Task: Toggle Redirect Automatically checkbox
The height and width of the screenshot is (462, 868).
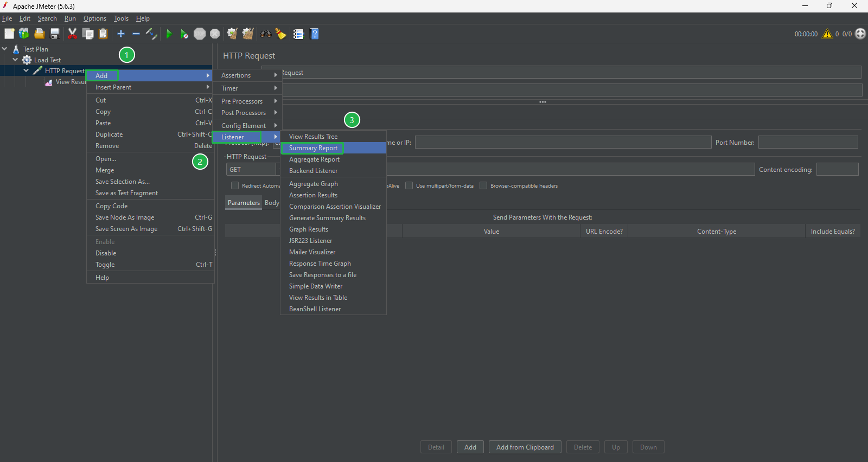Action: (235, 185)
